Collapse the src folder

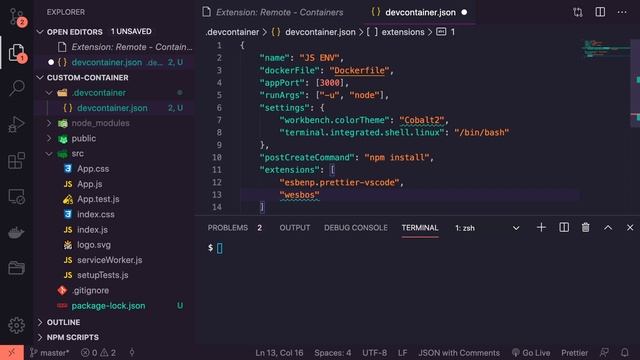pos(49,153)
